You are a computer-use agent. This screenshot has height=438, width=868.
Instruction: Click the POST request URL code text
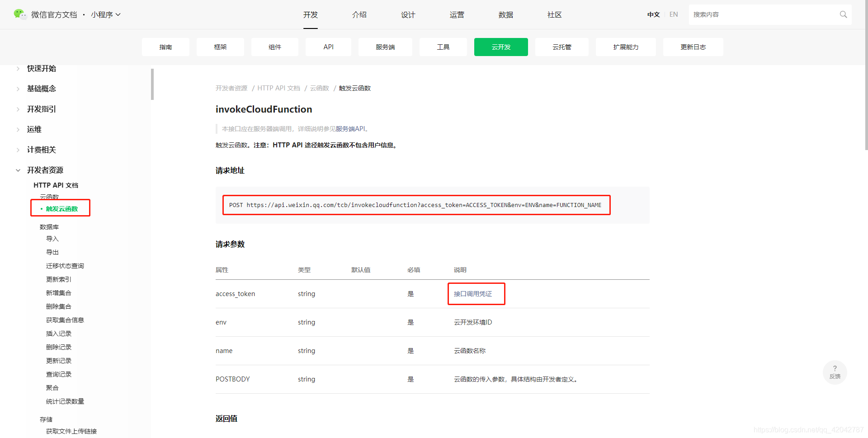coord(415,205)
